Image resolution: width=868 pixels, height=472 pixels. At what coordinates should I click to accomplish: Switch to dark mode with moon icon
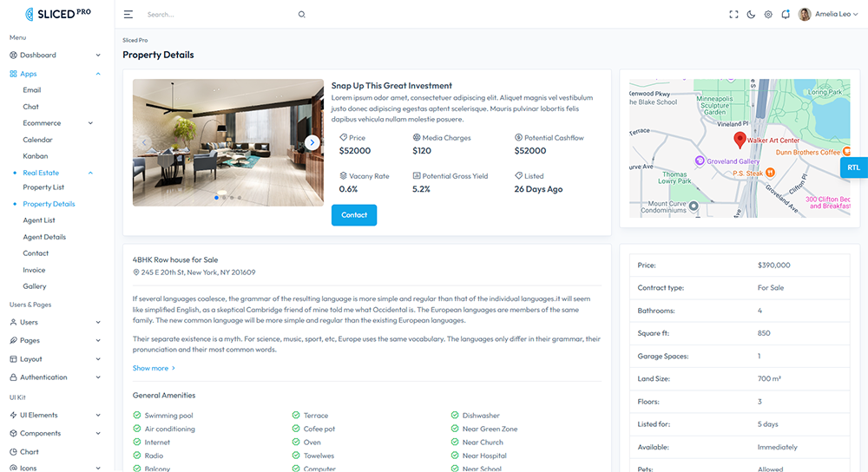pos(751,15)
